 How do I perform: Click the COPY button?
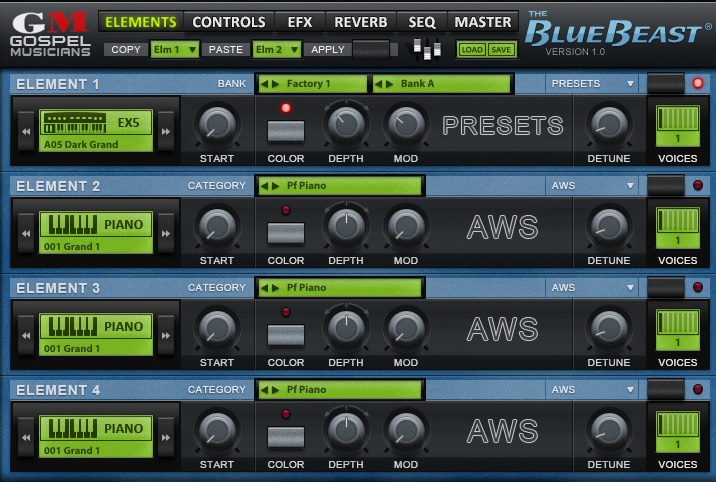(126, 49)
